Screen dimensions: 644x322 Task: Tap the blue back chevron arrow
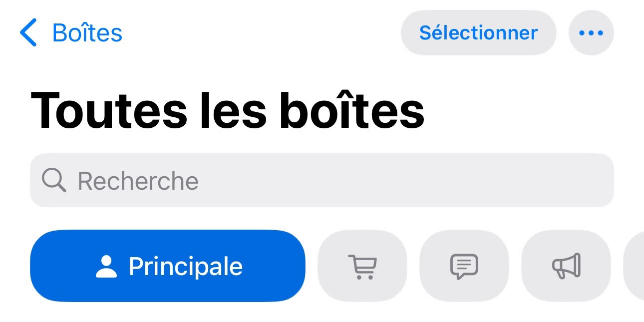pyautogui.click(x=28, y=32)
